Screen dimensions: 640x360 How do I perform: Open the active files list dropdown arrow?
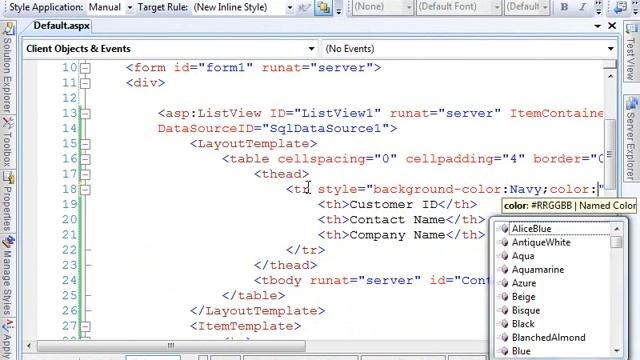598,26
